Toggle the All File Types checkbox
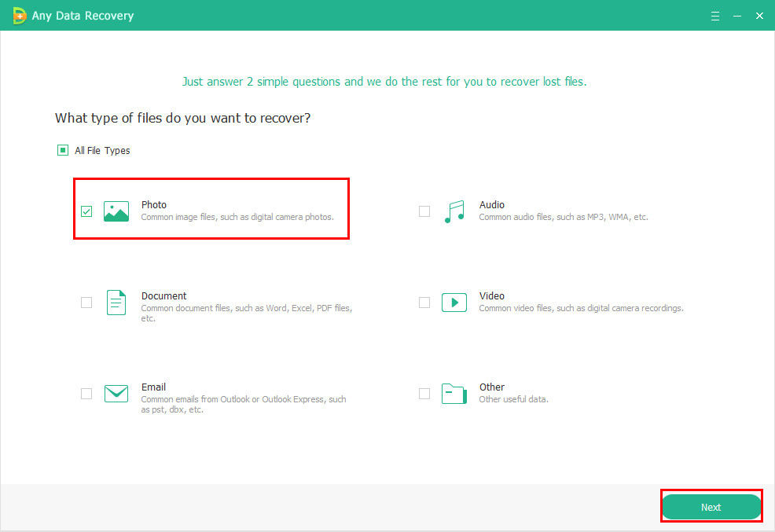This screenshot has height=532, width=775. tap(63, 150)
